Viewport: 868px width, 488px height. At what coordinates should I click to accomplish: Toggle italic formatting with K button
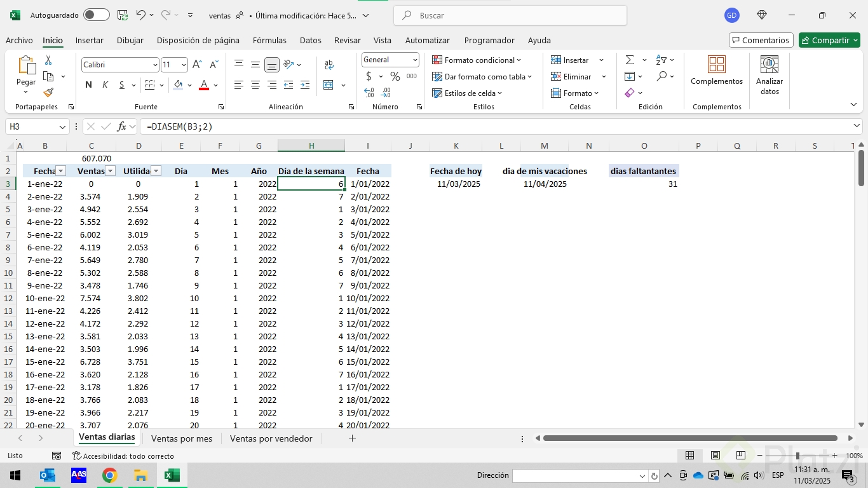105,85
